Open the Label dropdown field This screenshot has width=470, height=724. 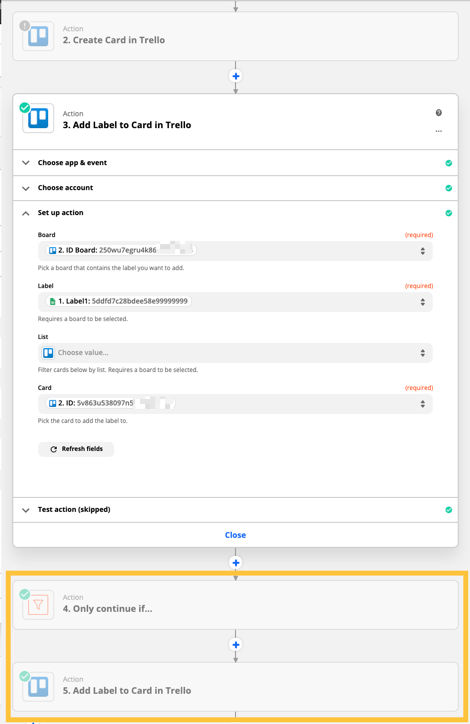pyautogui.click(x=235, y=302)
